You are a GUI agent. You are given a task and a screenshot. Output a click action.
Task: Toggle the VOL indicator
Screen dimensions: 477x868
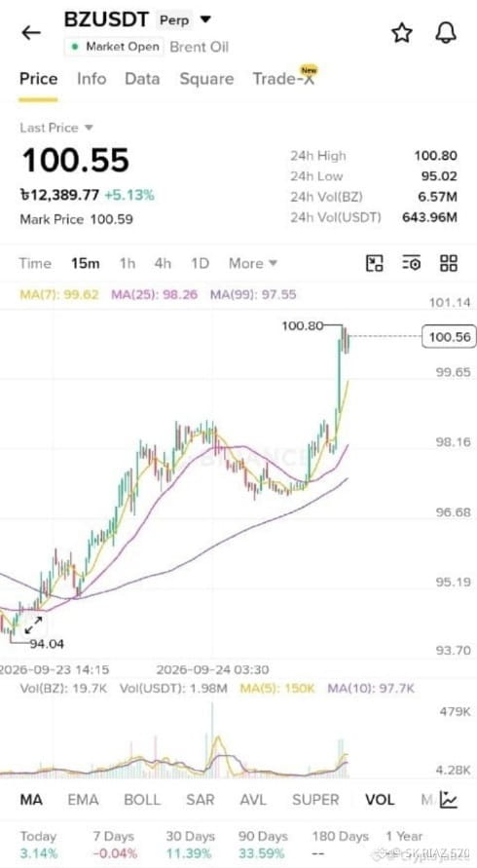(x=380, y=800)
